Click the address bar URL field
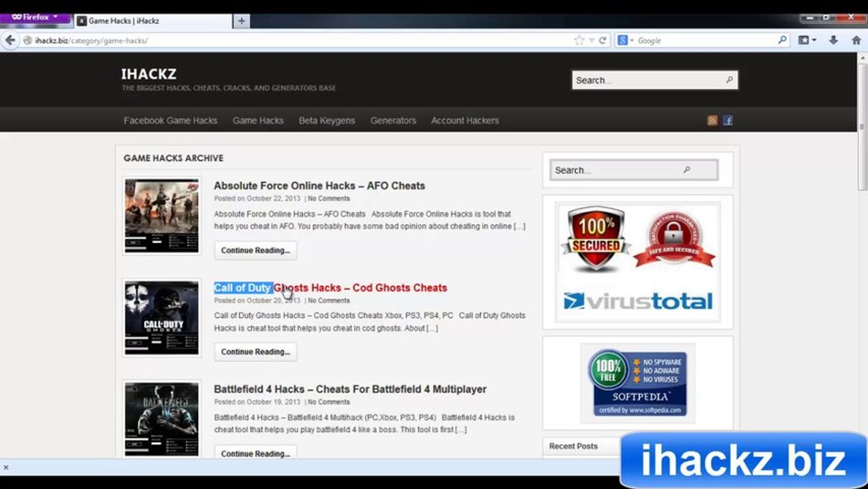The height and width of the screenshot is (489, 868). click(x=299, y=41)
